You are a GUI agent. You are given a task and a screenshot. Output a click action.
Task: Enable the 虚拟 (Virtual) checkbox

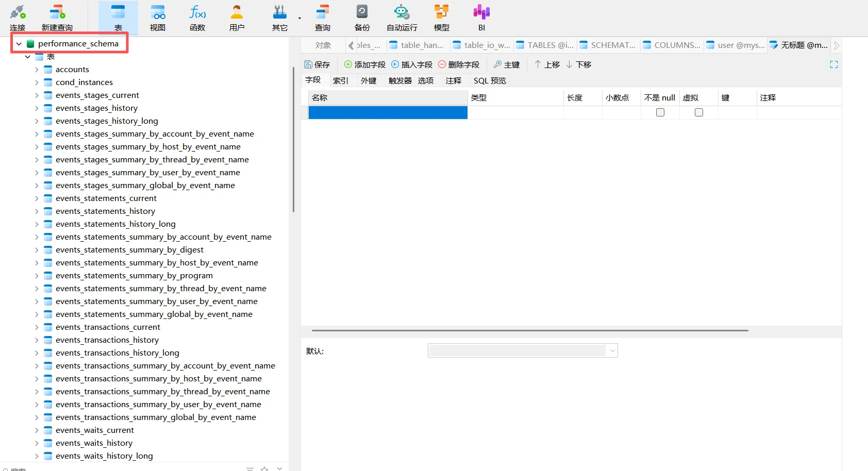tap(699, 112)
